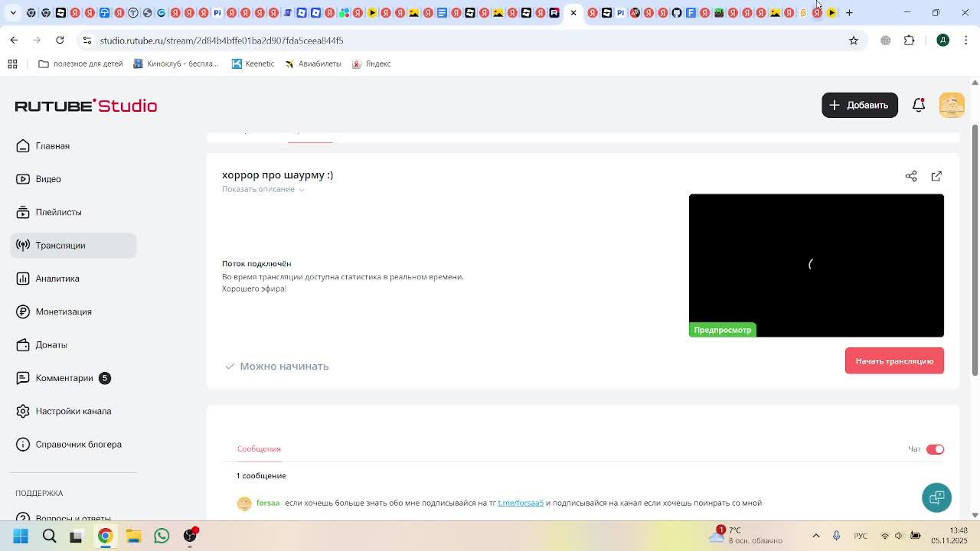Open notifications bell
This screenshot has height=551, width=980.
[x=919, y=105]
